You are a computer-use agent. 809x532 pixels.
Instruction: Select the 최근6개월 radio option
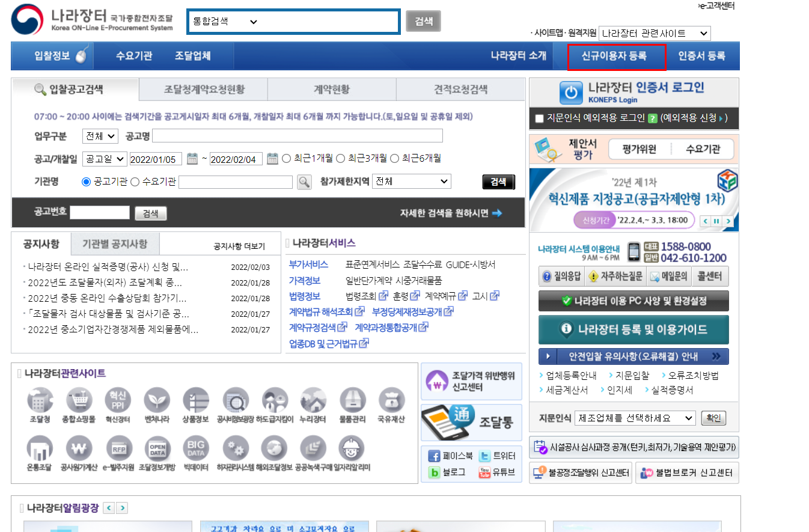pos(395,159)
